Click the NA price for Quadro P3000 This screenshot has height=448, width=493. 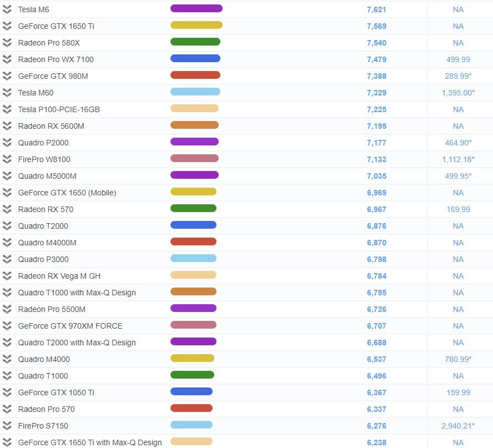tap(458, 260)
